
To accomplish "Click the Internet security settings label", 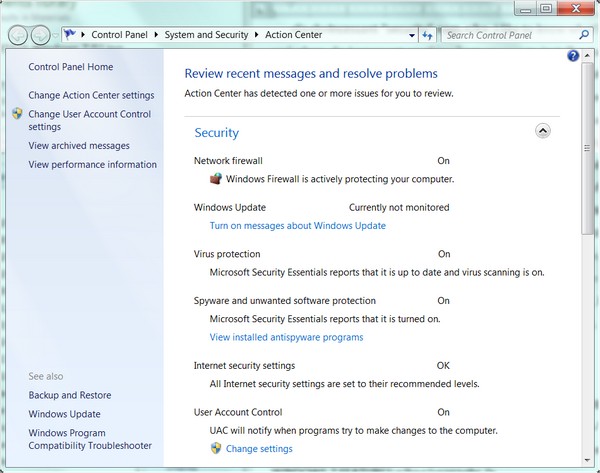I will click(244, 366).
